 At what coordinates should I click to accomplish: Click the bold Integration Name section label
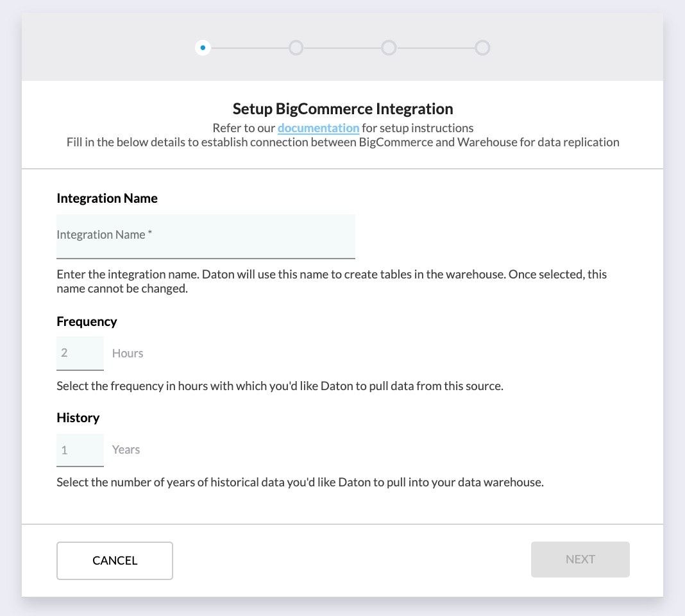(x=107, y=198)
